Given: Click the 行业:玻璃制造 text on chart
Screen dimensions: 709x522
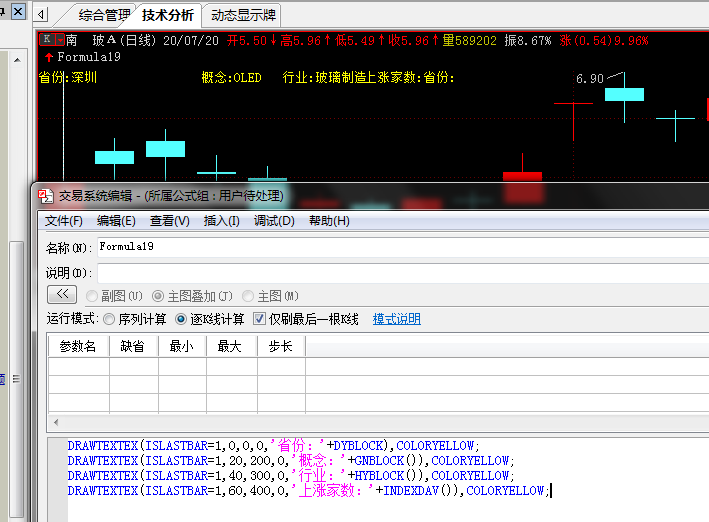Looking at the screenshot, I should click(325, 78).
